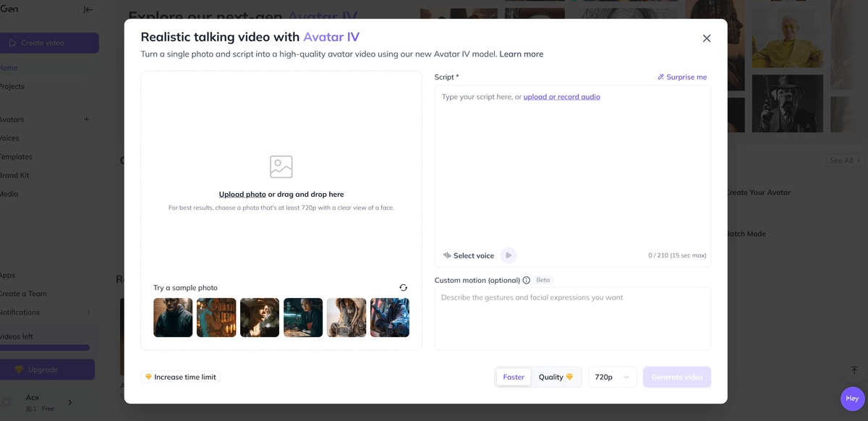Click the image placeholder upload icon
The image size is (868, 421).
[x=281, y=166]
